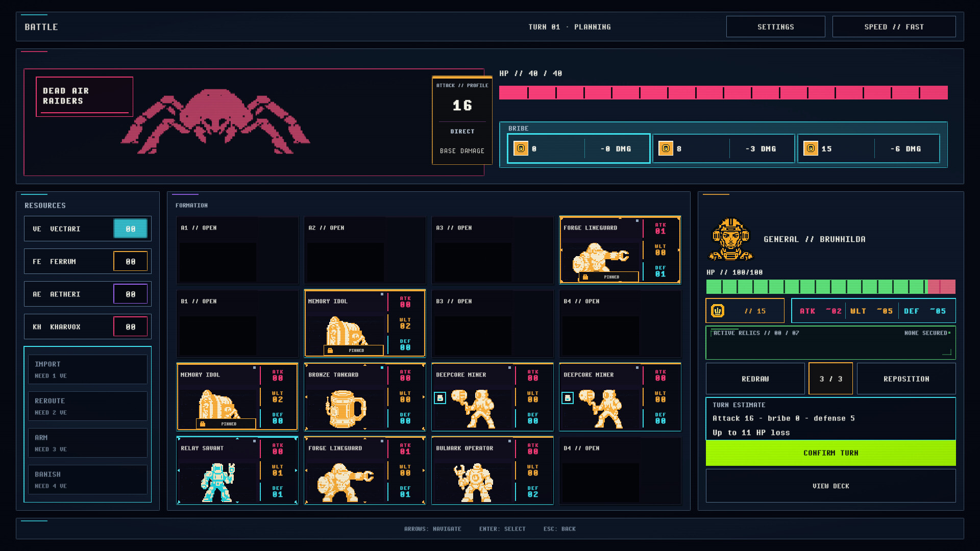The image size is (980, 551).
Task: Select the Memory Idol sprite between B1 and B3 slots
Action: [347, 331]
